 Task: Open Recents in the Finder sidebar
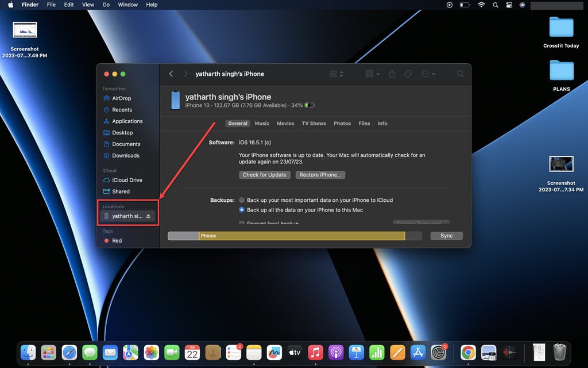point(117,110)
